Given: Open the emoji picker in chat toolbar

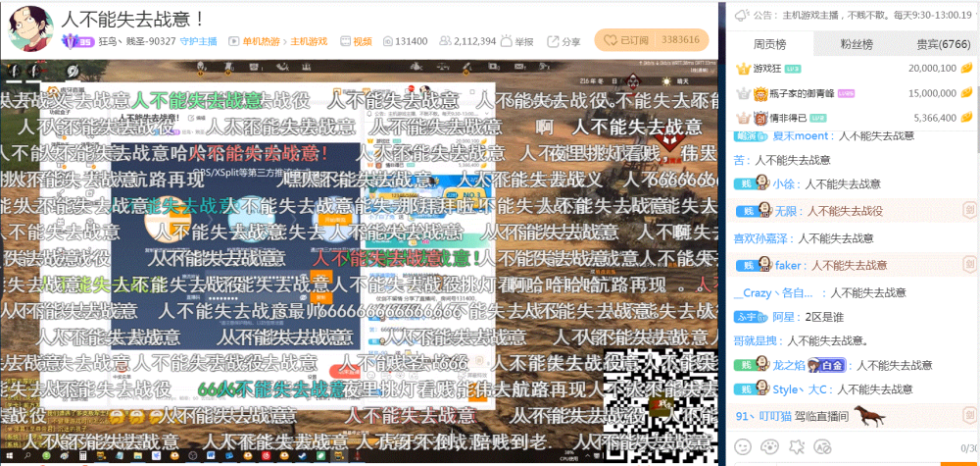Looking at the screenshot, I should [743, 446].
